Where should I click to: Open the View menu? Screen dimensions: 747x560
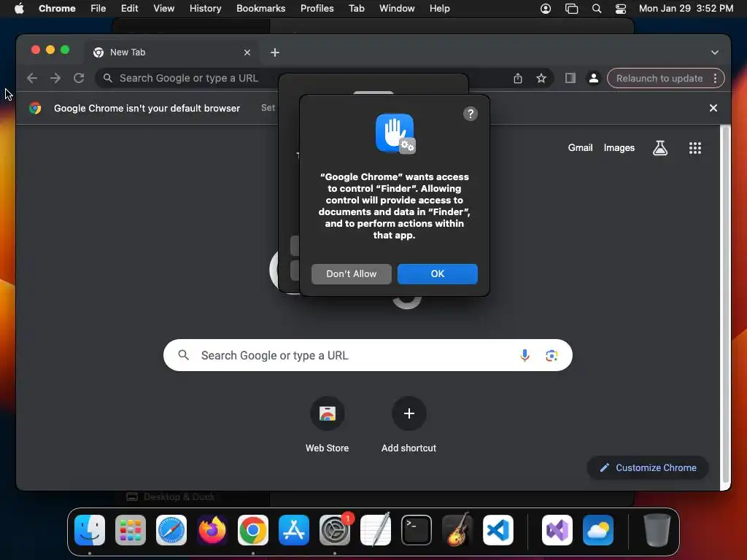point(163,9)
